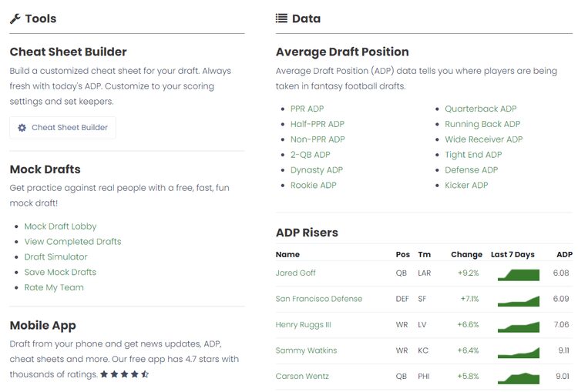Screen dimensions: 578x392
Task: Click the ADP column header
Action: click(564, 255)
